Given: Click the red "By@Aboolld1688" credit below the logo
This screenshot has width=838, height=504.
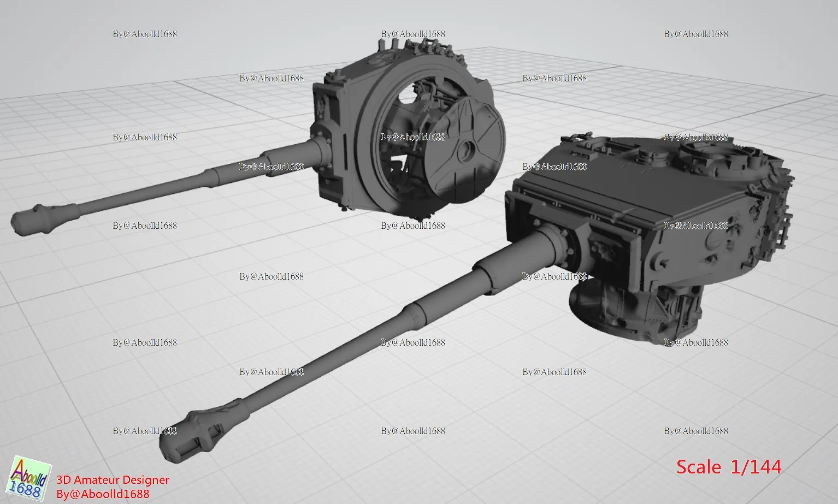Looking at the screenshot, I should pos(103,494).
